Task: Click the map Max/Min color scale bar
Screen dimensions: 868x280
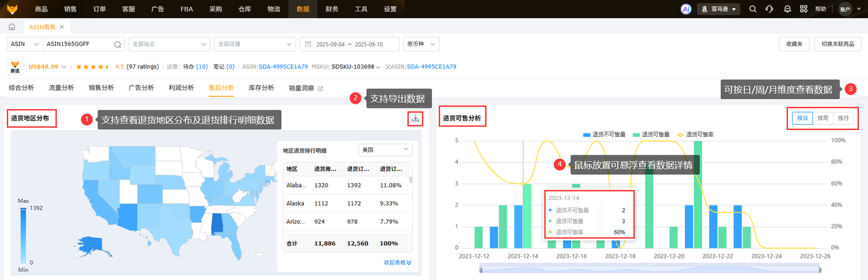Action: tap(22, 235)
